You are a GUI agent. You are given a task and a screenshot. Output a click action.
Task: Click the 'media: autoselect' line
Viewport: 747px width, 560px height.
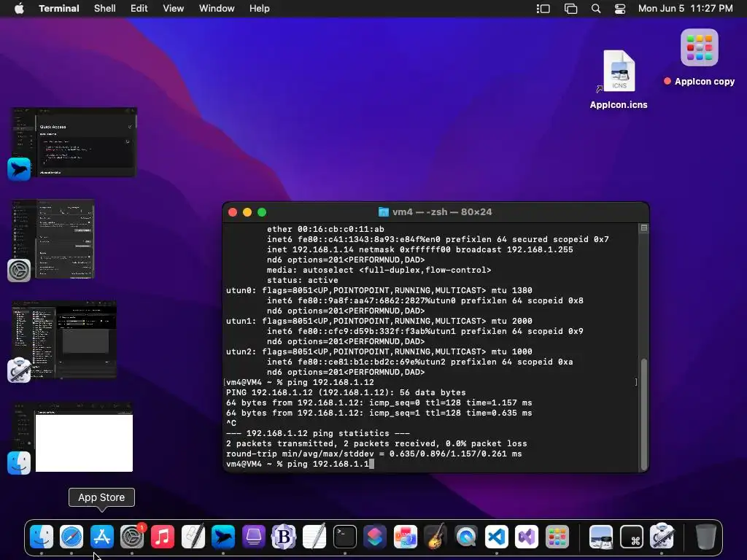(379, 270)
